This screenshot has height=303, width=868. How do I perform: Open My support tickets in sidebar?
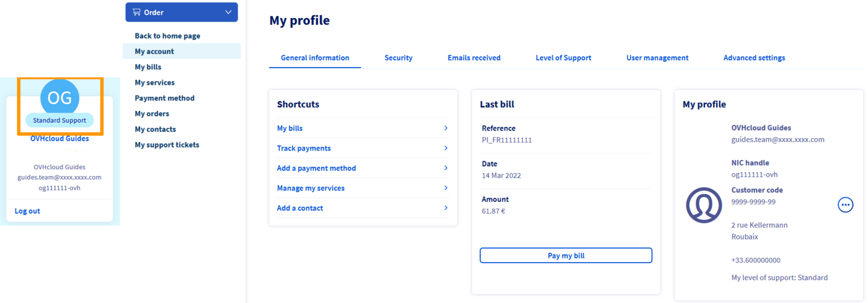[167, 144]
